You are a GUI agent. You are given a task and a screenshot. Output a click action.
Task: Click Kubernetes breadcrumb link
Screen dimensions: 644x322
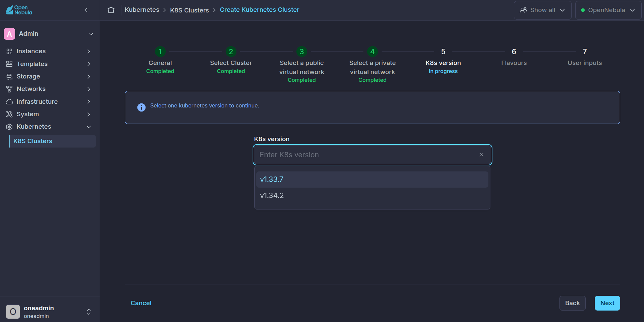point(142,10)
